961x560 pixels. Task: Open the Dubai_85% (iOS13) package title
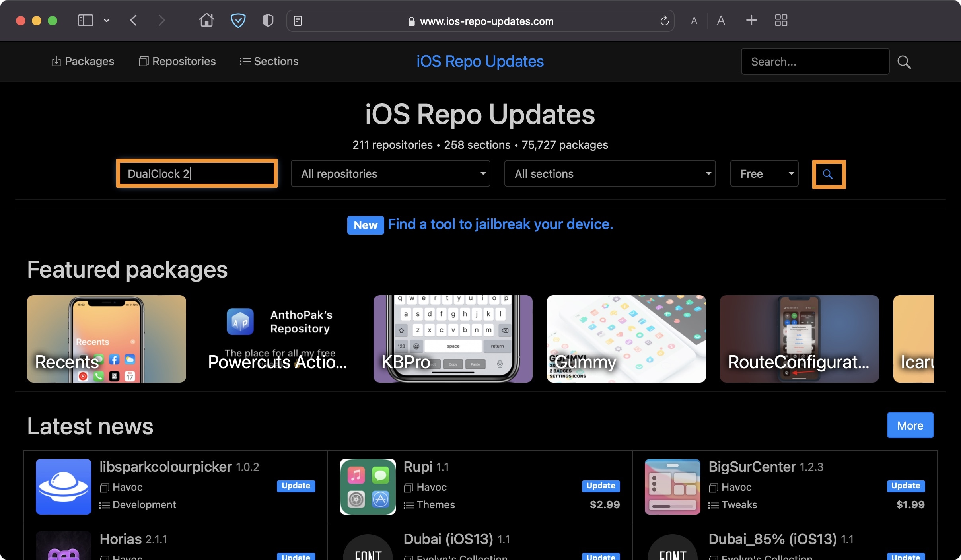772,539
